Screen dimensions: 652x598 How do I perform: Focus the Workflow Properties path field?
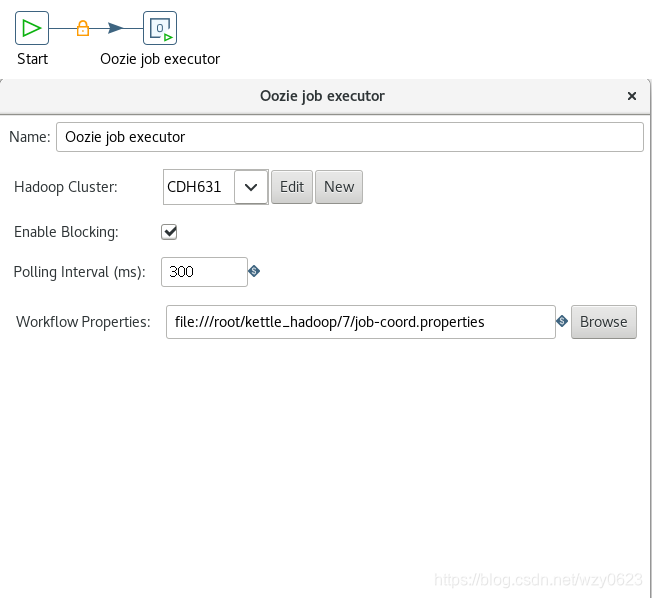coord(361,322)
